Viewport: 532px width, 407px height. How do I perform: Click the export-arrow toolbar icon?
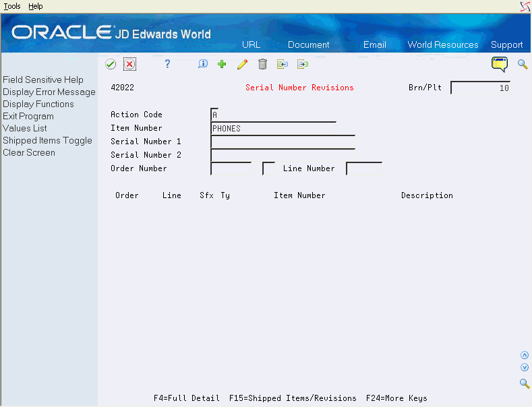pyautogui.click(x=303, y=64)
